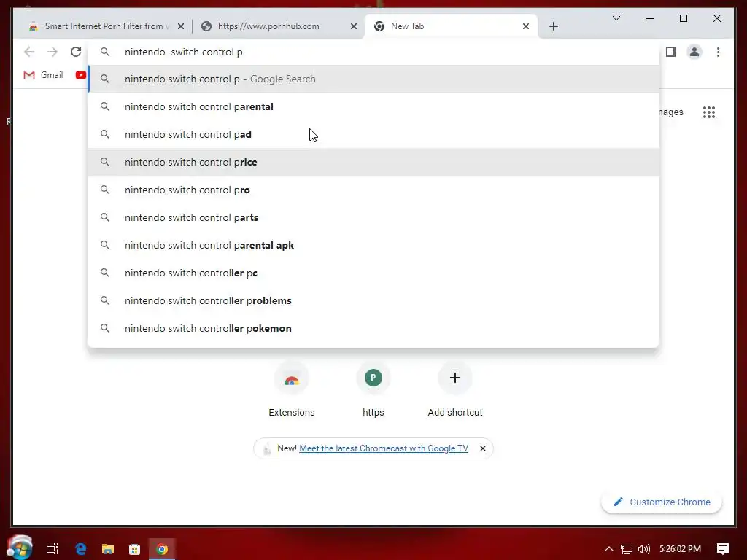Open File Explorer from the taskbar
This screenshot has height=560, width=747.
coord(108,549)
